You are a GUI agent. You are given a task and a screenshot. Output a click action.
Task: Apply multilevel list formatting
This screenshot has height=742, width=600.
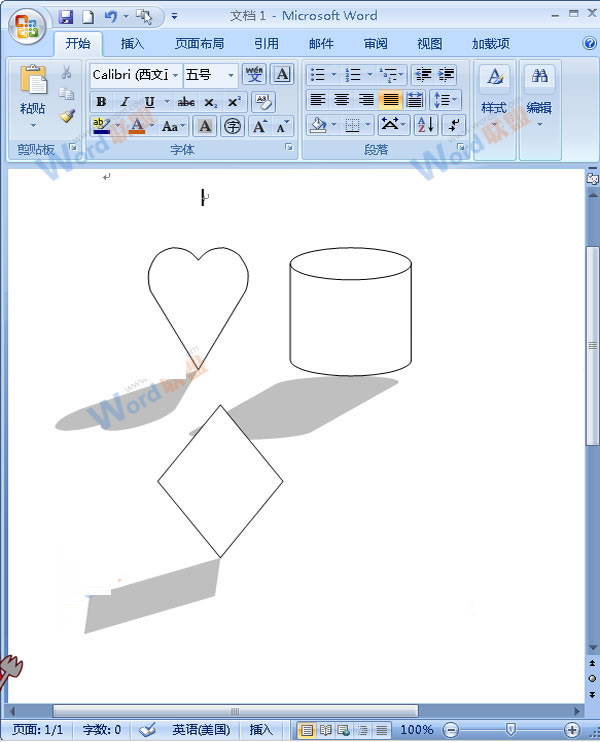pyautogui.click(x=388, y=74)
